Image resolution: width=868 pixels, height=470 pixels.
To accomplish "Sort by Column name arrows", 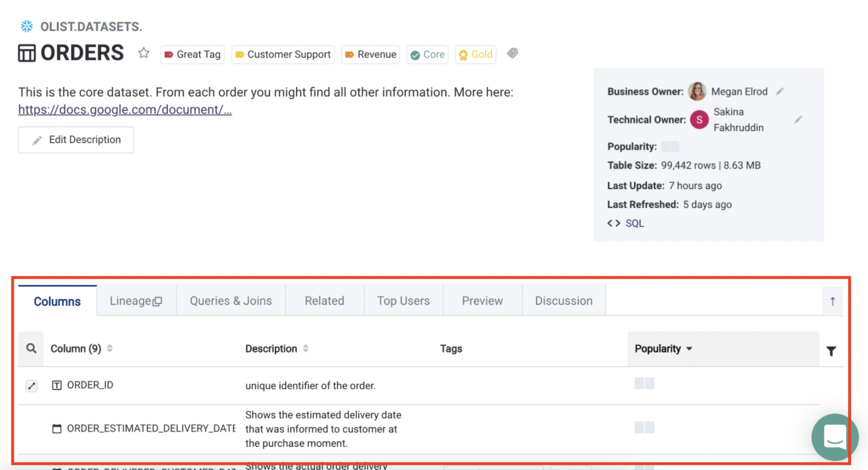I will pyautogui.click(x=110, y=349).
